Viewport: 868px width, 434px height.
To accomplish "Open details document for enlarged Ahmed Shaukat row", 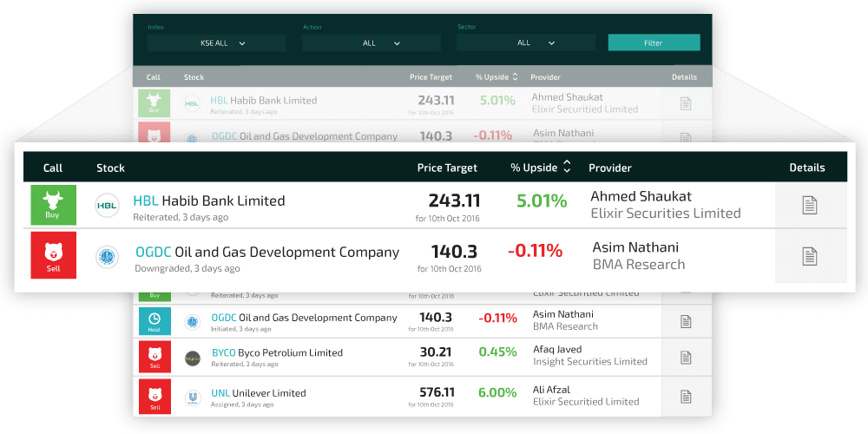I will click(810, 206).
